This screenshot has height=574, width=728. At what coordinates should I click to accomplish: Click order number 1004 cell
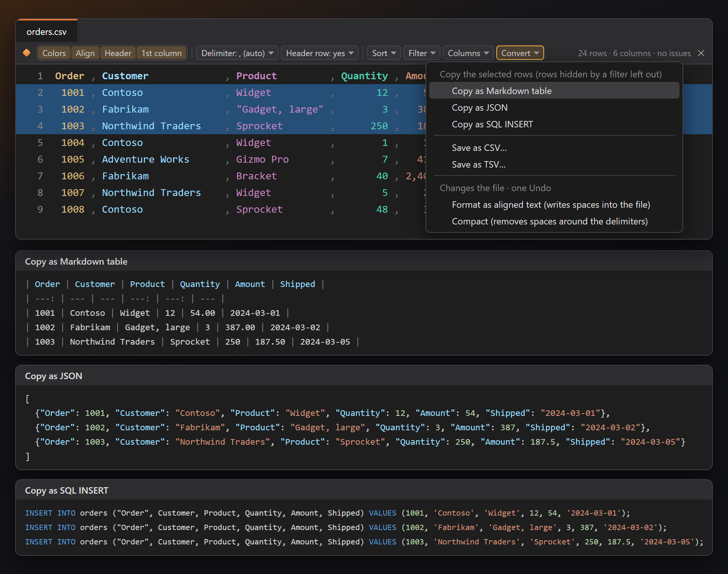73,143
